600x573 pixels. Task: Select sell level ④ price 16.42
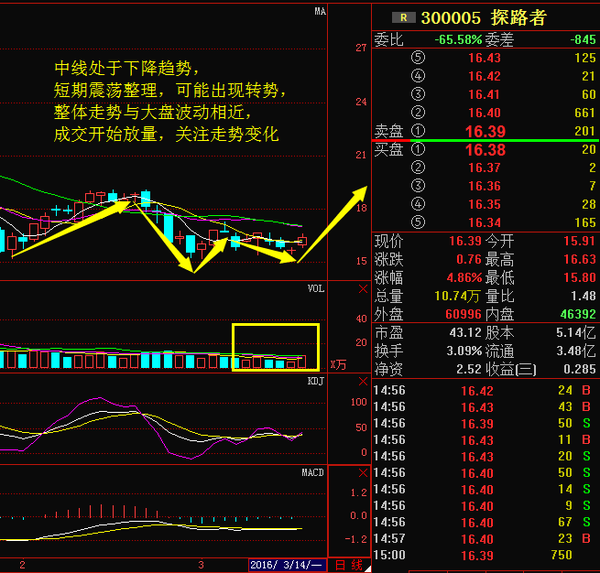tap(484, 76)
